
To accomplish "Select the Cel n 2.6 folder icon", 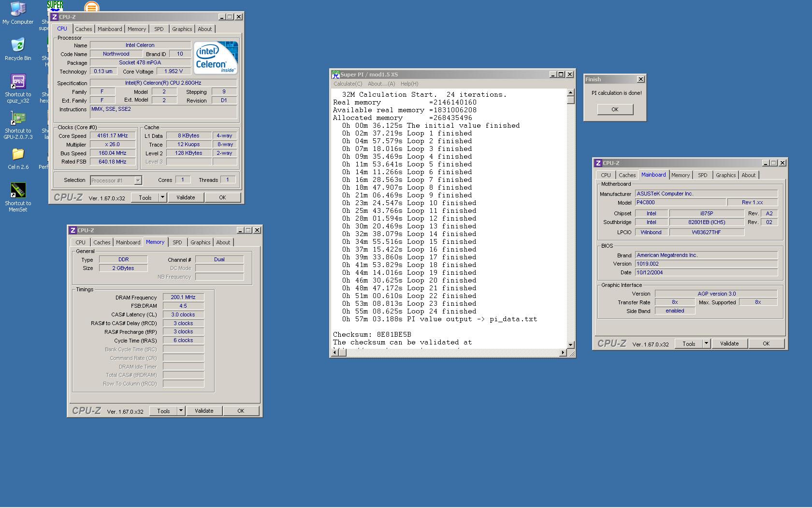I will coord(18,159).
